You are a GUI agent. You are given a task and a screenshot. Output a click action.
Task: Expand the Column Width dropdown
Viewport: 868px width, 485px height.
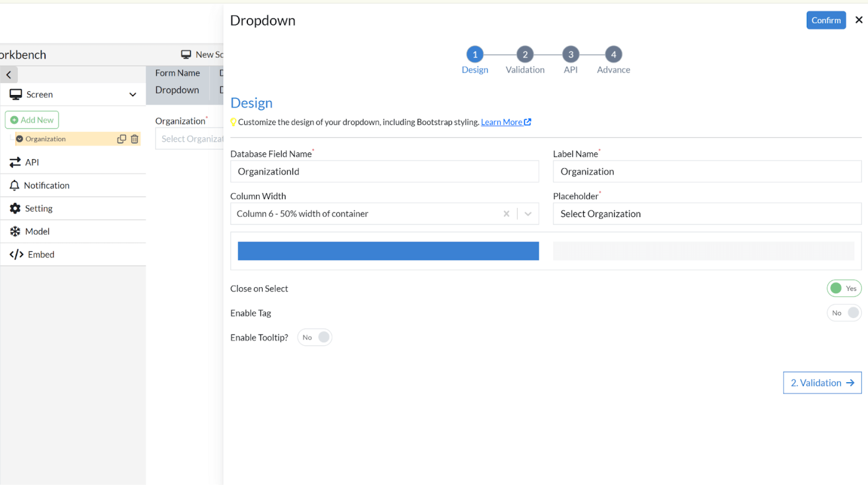[x=528, y=214]
